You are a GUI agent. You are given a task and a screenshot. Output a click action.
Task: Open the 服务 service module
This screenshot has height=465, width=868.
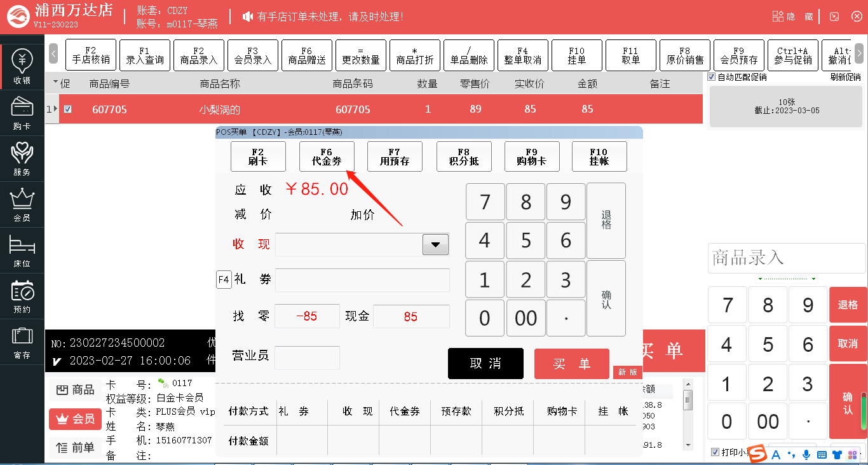(x=22, y=159)
